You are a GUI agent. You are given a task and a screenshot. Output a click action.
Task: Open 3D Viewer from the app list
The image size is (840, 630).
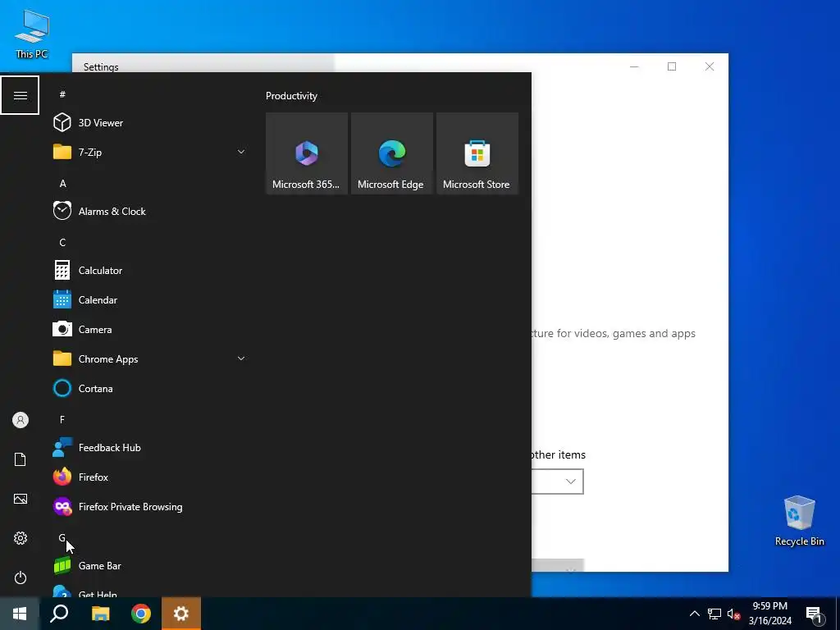[150, 123]
